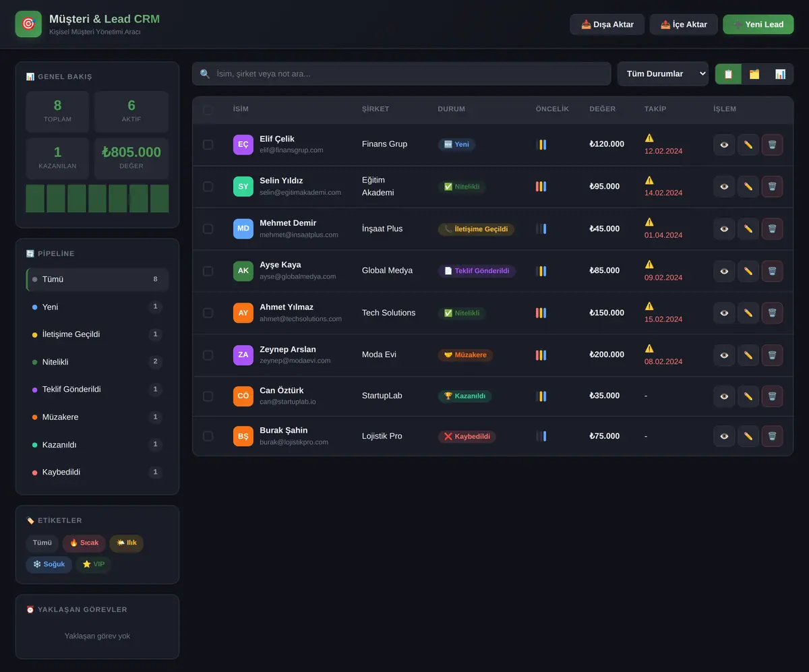
Task: Switch to list view icon
Action: click(x=728, y=74)
